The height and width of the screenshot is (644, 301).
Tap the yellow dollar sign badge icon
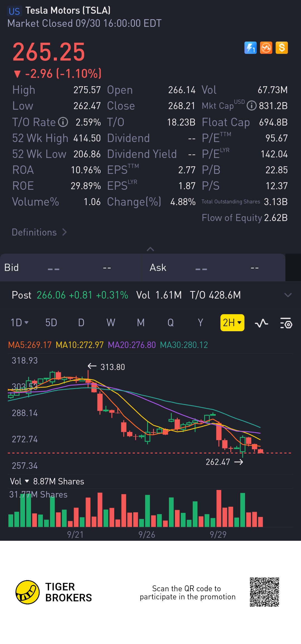(x=281, y=48)
